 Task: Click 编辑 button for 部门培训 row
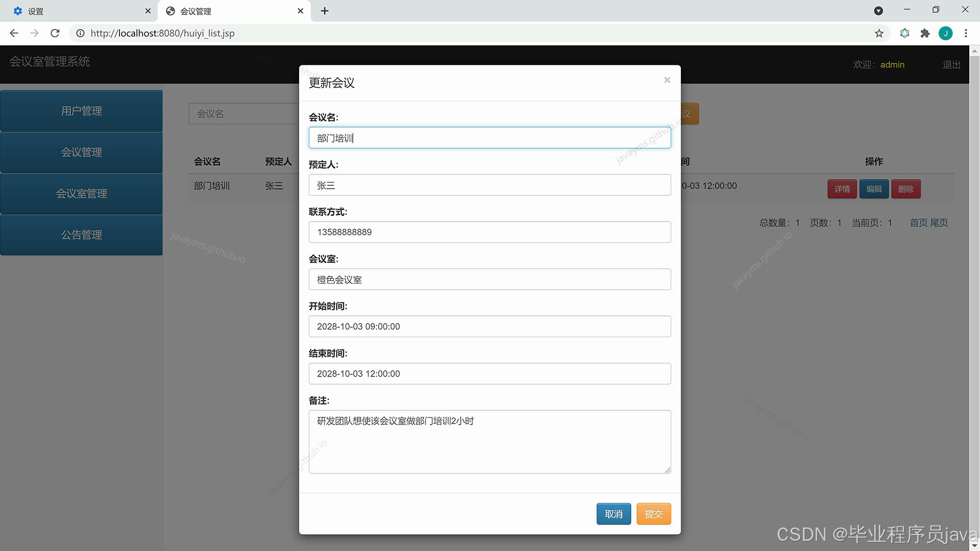coord(874,189)
